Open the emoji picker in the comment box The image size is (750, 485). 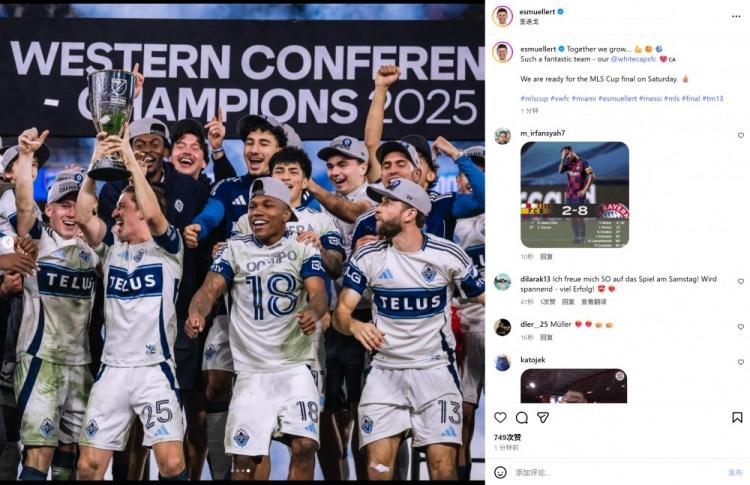point(501,472)
